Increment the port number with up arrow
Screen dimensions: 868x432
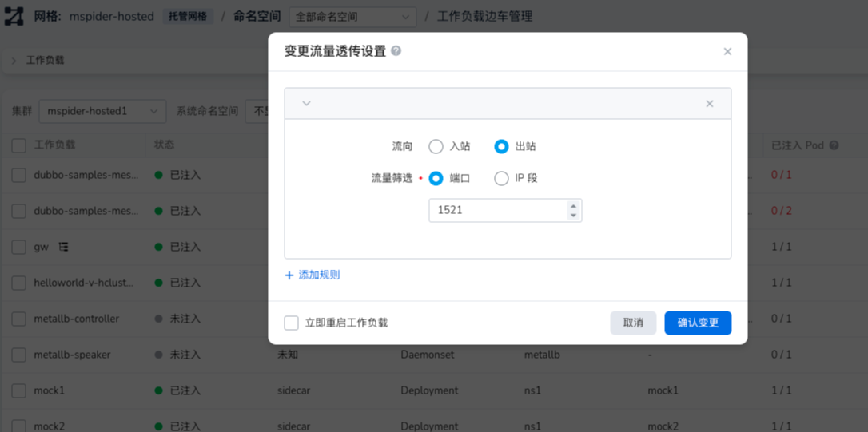(x=572, y=206)
